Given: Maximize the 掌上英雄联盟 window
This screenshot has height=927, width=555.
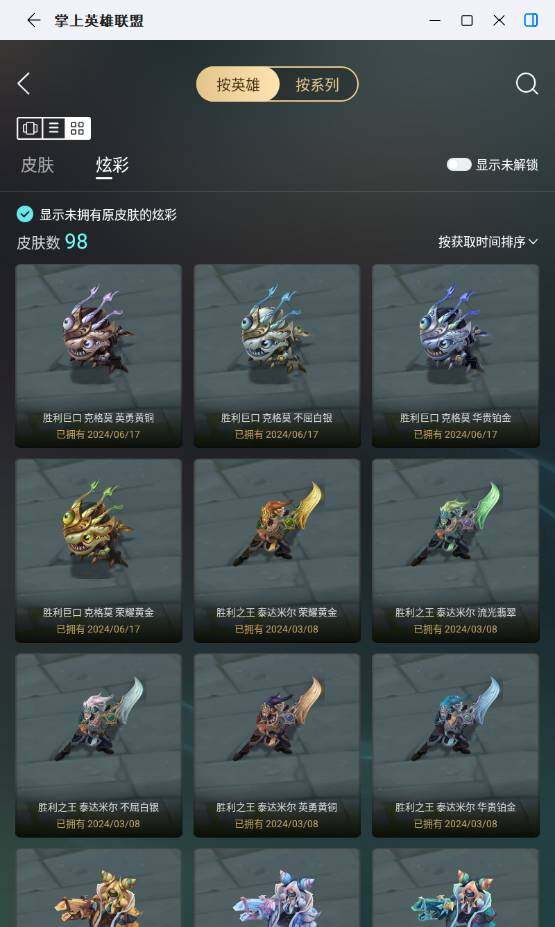Looking at the screenshot, I should [x=467, y=20].
